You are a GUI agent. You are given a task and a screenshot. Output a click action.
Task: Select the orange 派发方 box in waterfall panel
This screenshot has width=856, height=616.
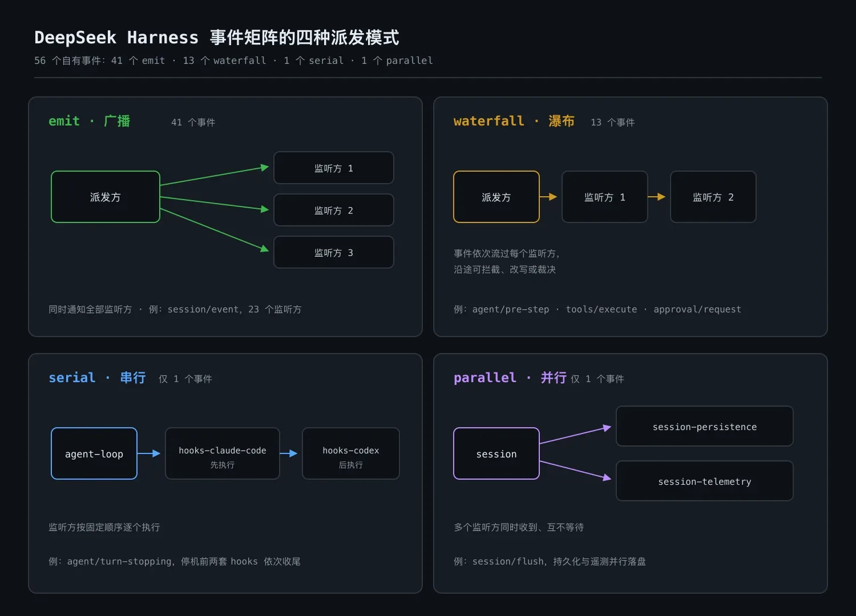click(496, 197)
